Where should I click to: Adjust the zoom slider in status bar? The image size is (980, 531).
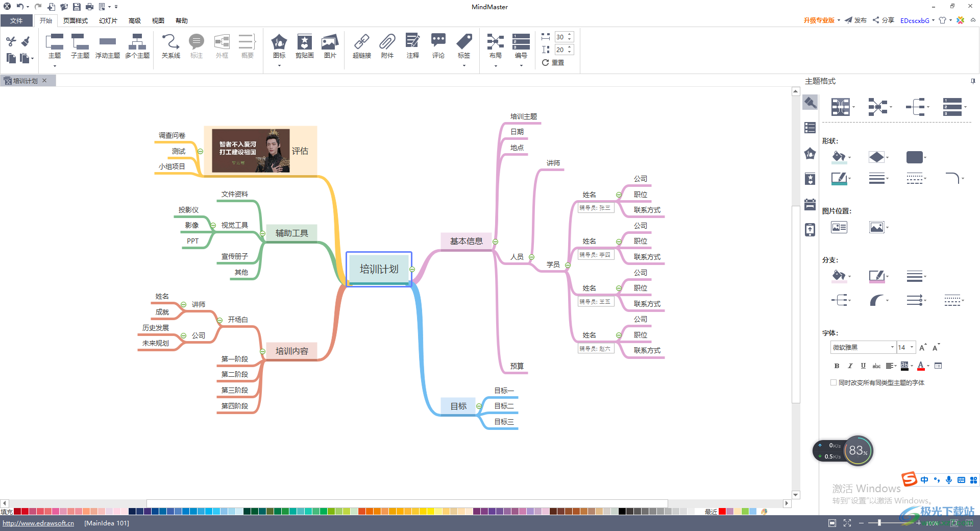[x=879, y=523]
